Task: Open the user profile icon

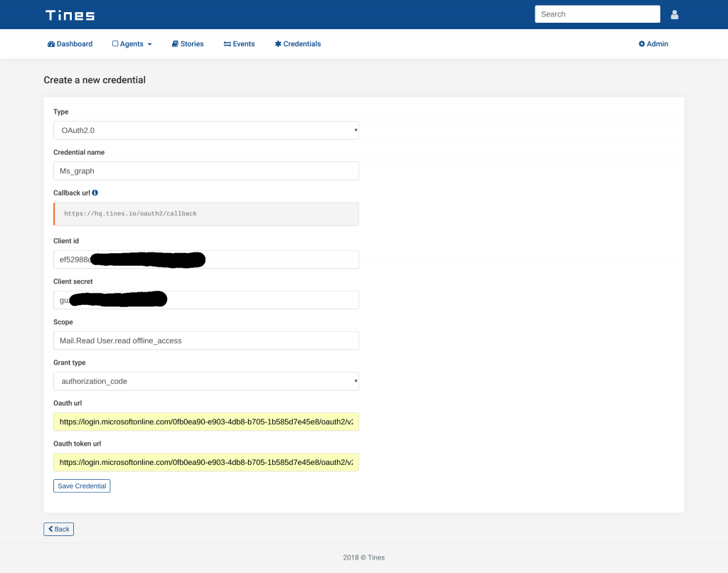Action: click(x=674, y=15)
